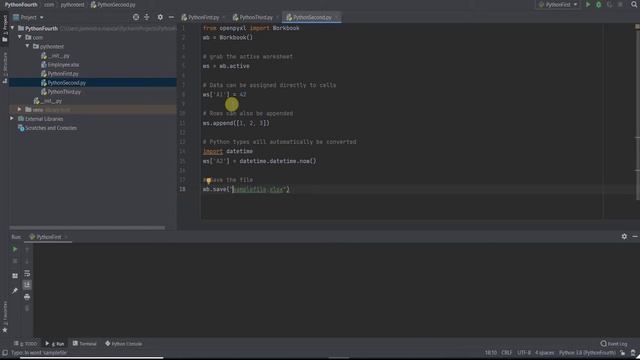The width and height of the screenshot is (640, 360).
Task: Open Favorites star in left sidebar
Action: [4, 330]
